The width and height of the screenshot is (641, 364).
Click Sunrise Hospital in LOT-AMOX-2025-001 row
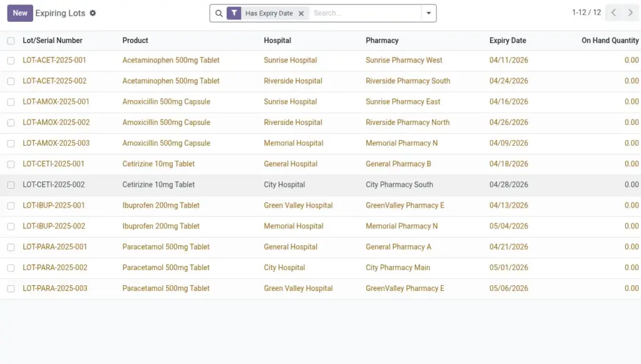290,102
